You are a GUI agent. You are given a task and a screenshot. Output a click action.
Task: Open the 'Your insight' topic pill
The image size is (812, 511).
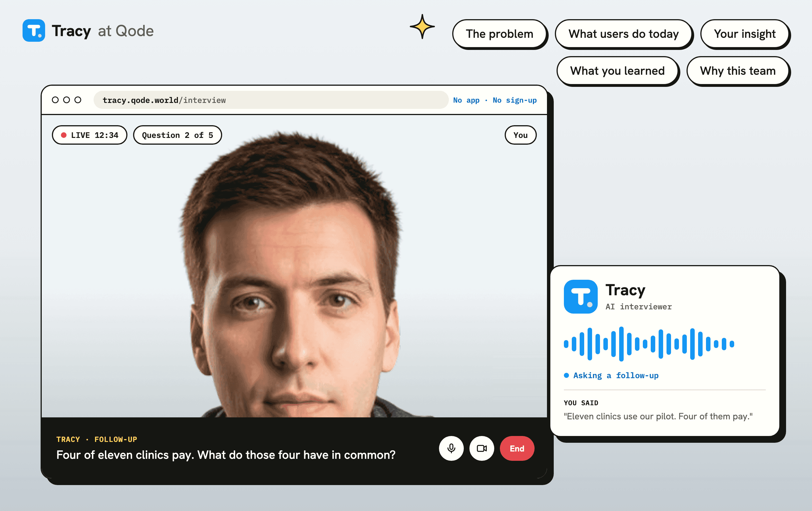745,34
